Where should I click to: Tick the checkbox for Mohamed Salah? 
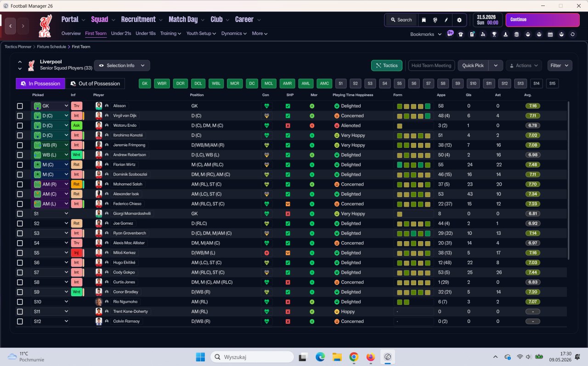[20, 184]
